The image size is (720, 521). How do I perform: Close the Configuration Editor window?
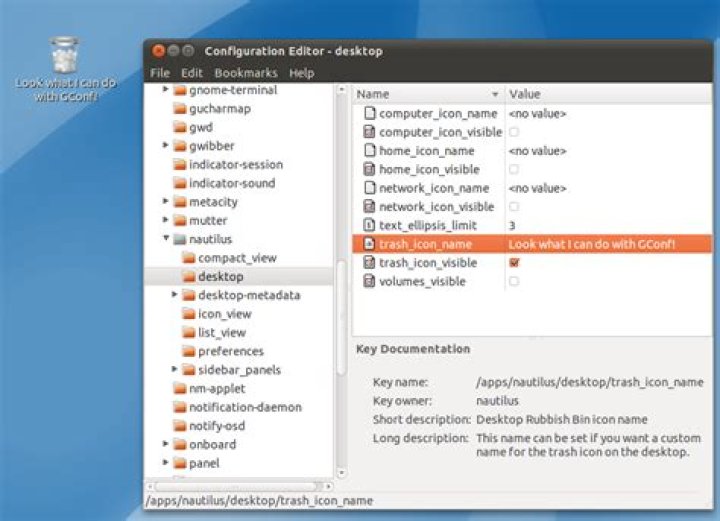coord(158,50)
